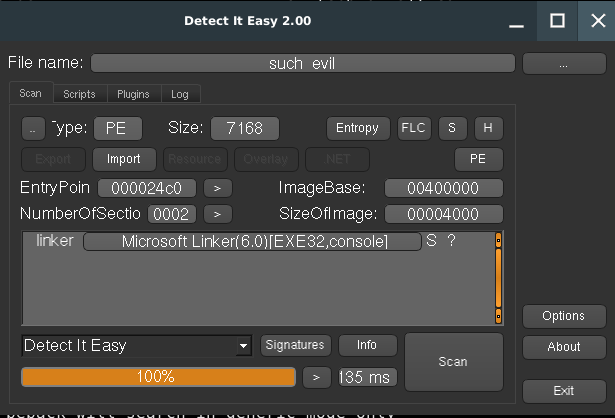Open the About dialog
The image size is (615, 418).
click(564, 347)
